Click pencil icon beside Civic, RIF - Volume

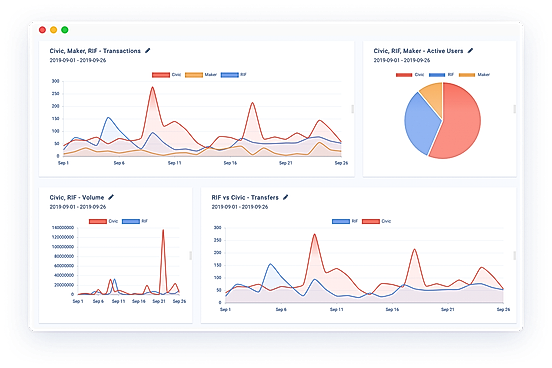111,197
